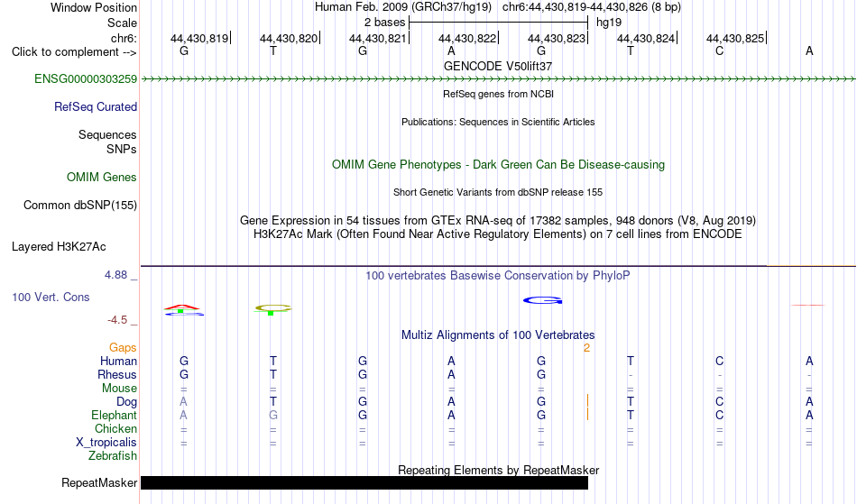
Task: Click the OMIM Gene Phenotypes title
Action: pyautogui.click(x=499, y=165)
